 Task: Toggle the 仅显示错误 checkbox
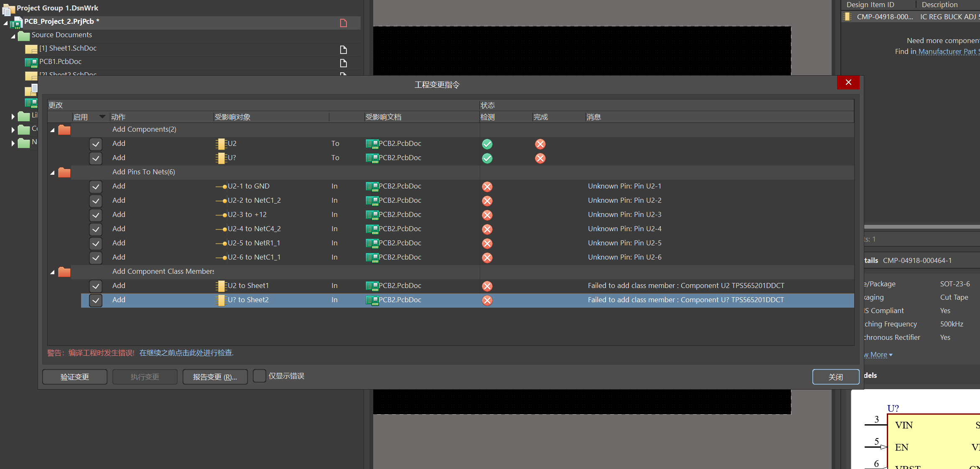coord(260,376)
